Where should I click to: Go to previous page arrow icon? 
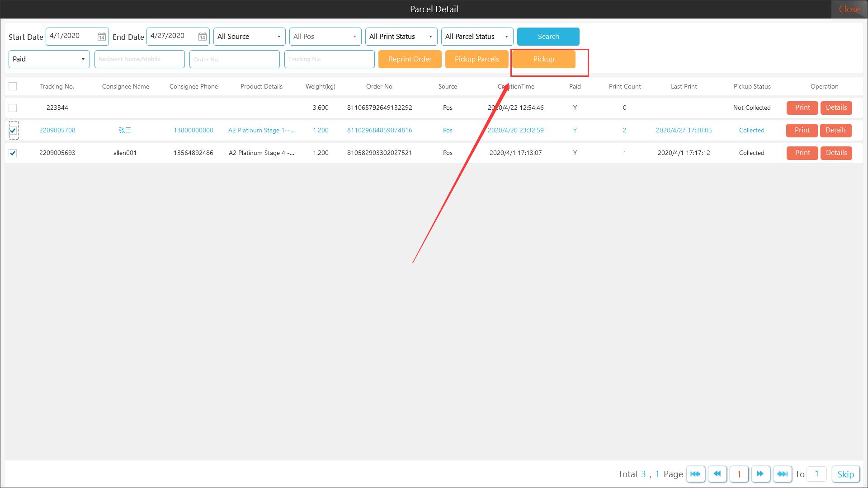pyautogui.click(x=717, y=474)
